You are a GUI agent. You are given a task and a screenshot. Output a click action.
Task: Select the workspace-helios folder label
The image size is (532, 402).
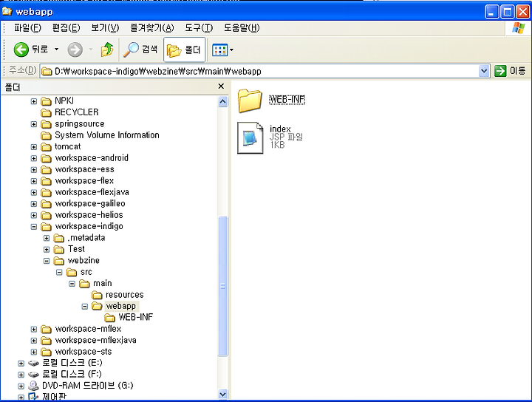89,215
